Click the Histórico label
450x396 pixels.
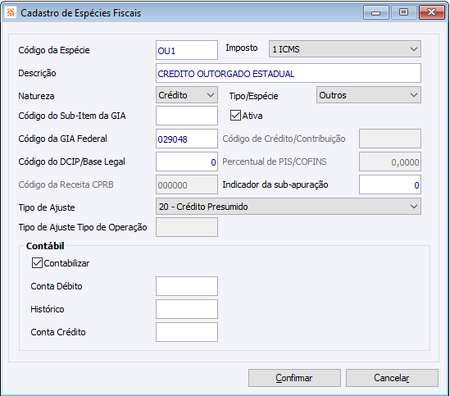47,309
